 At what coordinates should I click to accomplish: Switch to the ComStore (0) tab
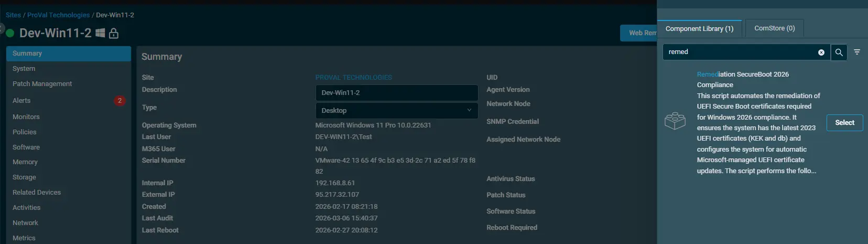[x=774, y=28]
